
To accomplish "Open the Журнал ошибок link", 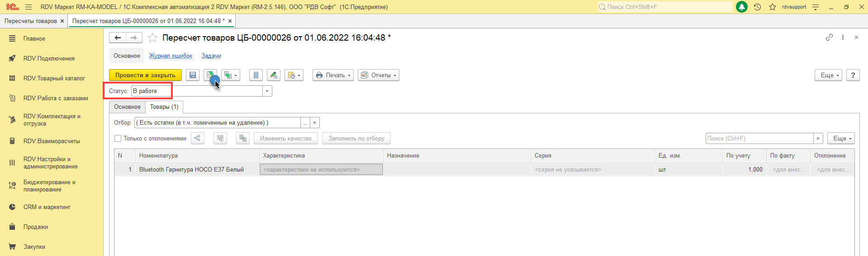I will click(x=171, y=56).
